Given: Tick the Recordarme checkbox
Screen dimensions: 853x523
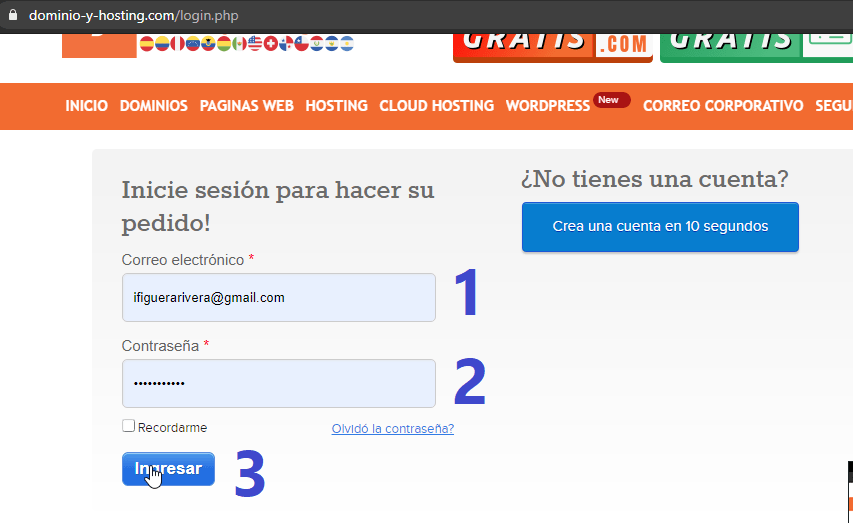Looking at the screenshot, I should pyautogui.click(x=128, y=426).
